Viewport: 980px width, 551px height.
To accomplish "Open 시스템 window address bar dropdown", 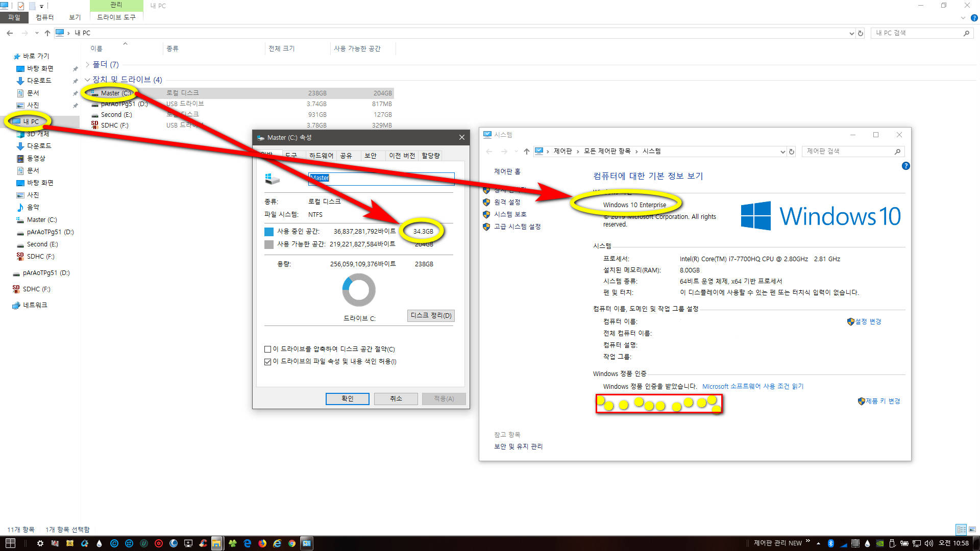I will coord(782,152).
